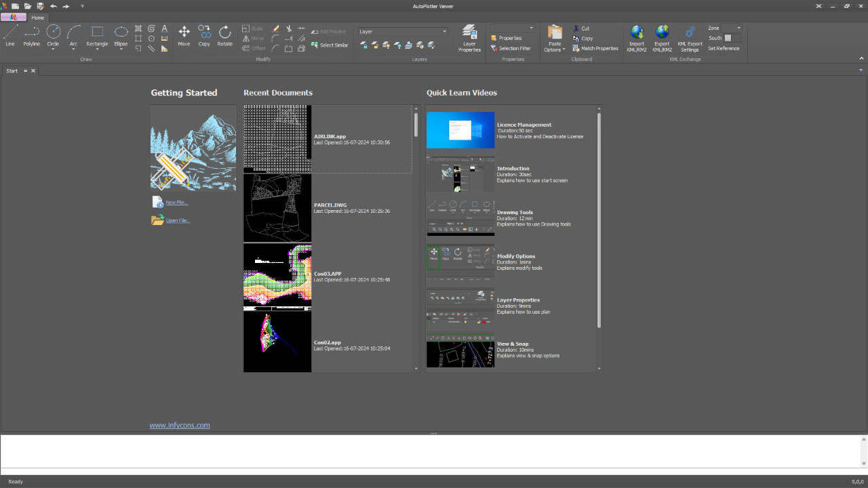Open KML Export Settings
This screenshot has width=868, height=488.
pos(690,39)
